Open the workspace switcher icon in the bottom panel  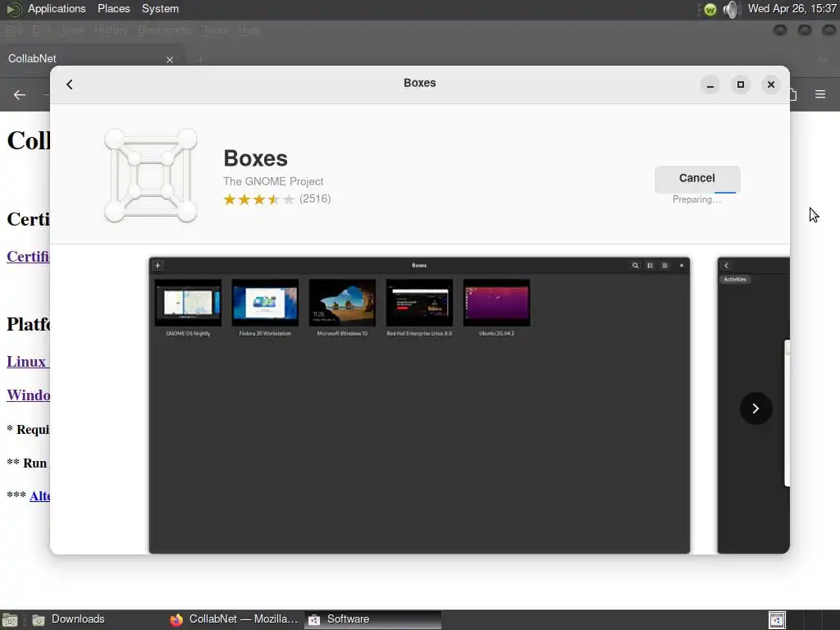(x=777, y=620)
